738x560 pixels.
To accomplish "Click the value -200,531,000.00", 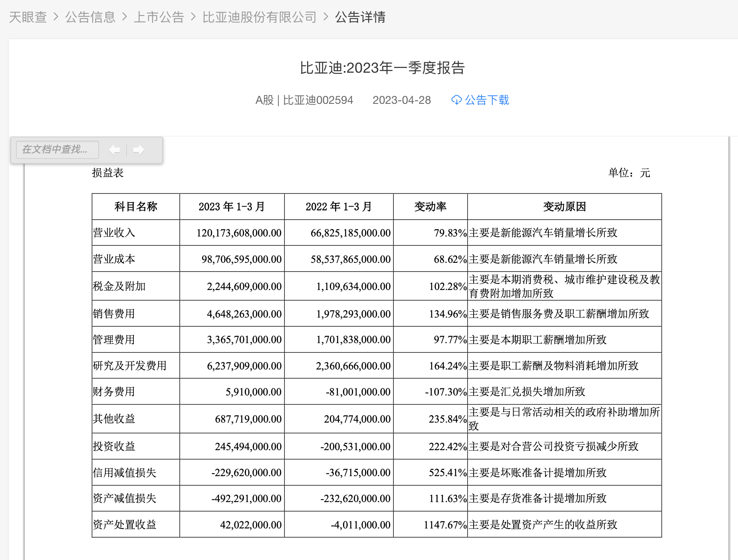I will pos(355,447).
